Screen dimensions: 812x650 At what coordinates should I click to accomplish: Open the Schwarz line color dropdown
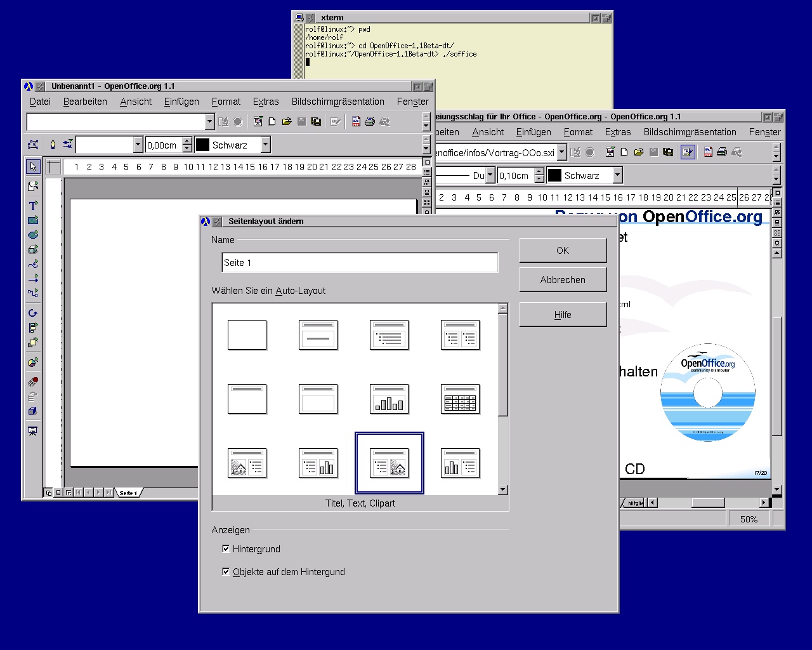pos(266,145)
